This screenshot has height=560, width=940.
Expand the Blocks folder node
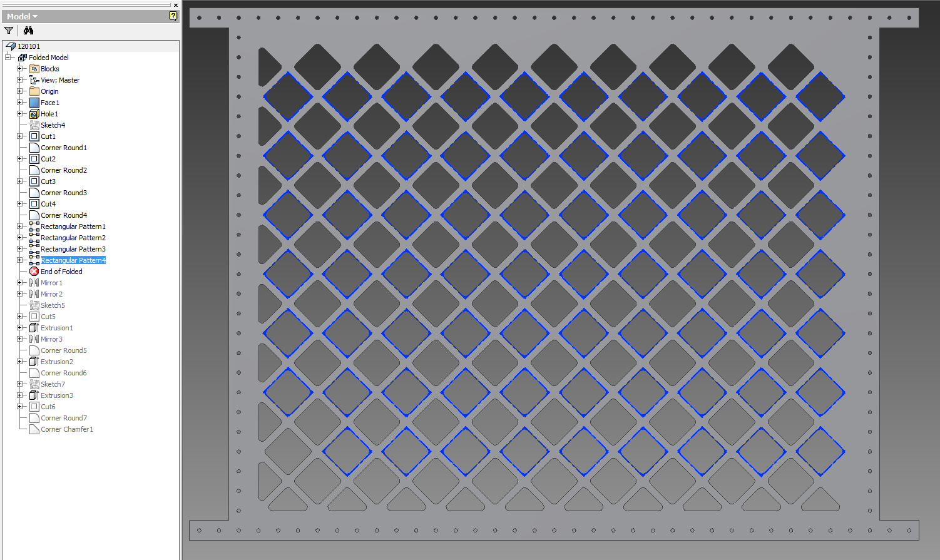[20, 69]
